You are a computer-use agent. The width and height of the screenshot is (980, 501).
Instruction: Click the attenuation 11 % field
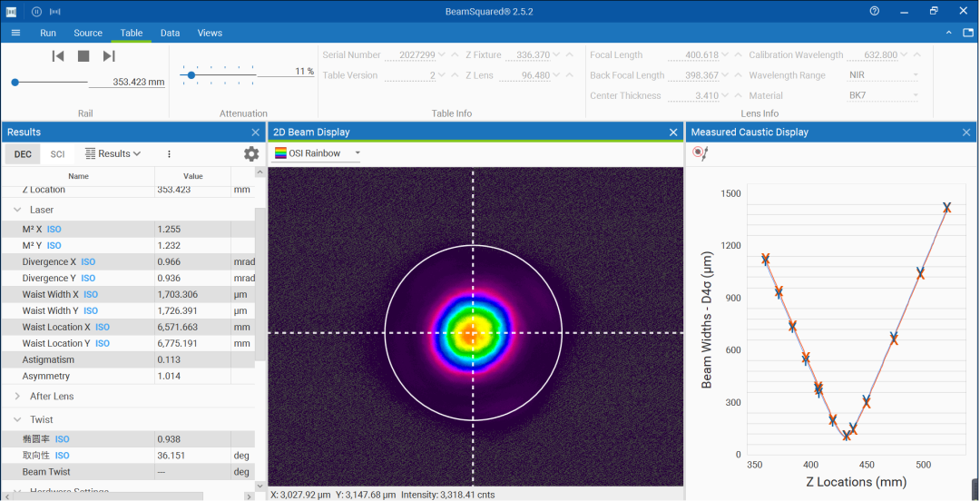[286, 72]
